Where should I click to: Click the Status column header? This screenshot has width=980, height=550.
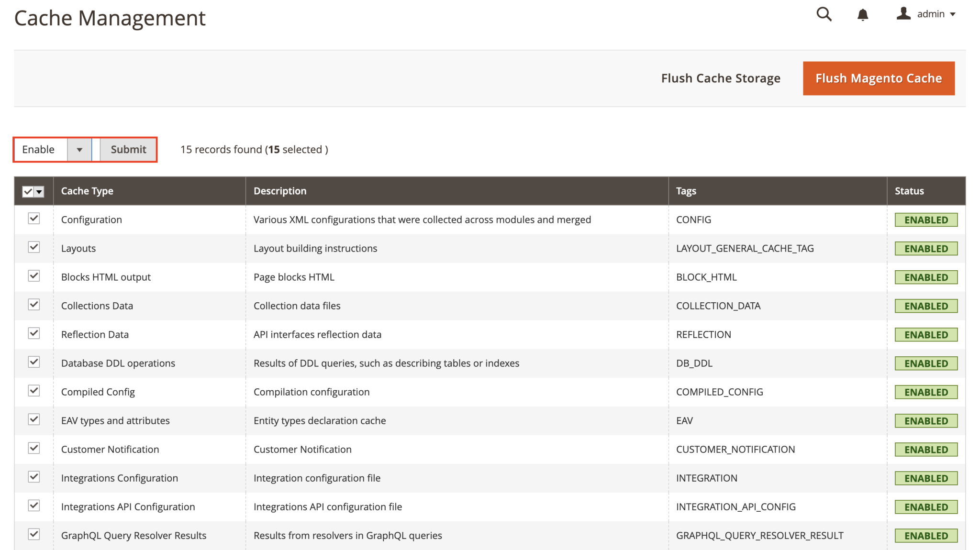[x=909, y=191]
